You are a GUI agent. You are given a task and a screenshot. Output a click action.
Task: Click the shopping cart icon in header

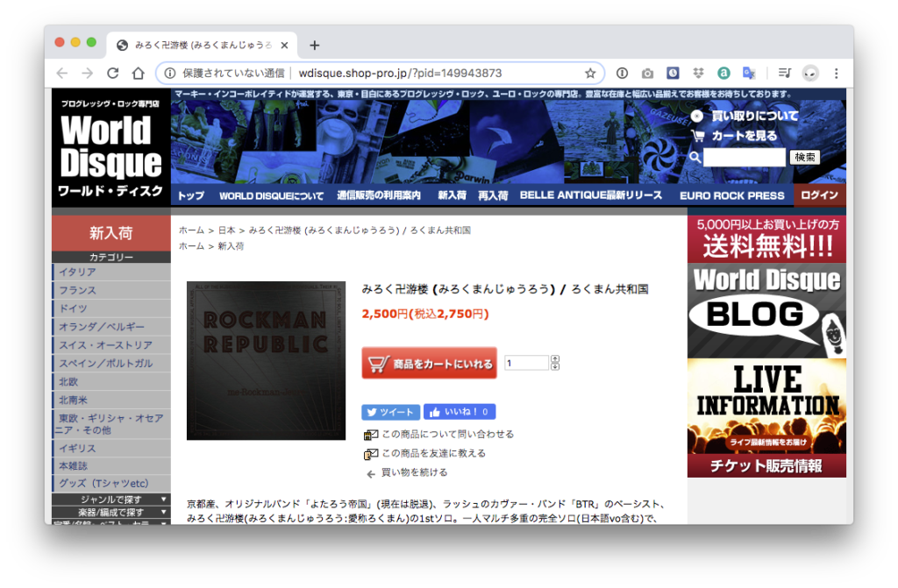(x=697, y=136)
